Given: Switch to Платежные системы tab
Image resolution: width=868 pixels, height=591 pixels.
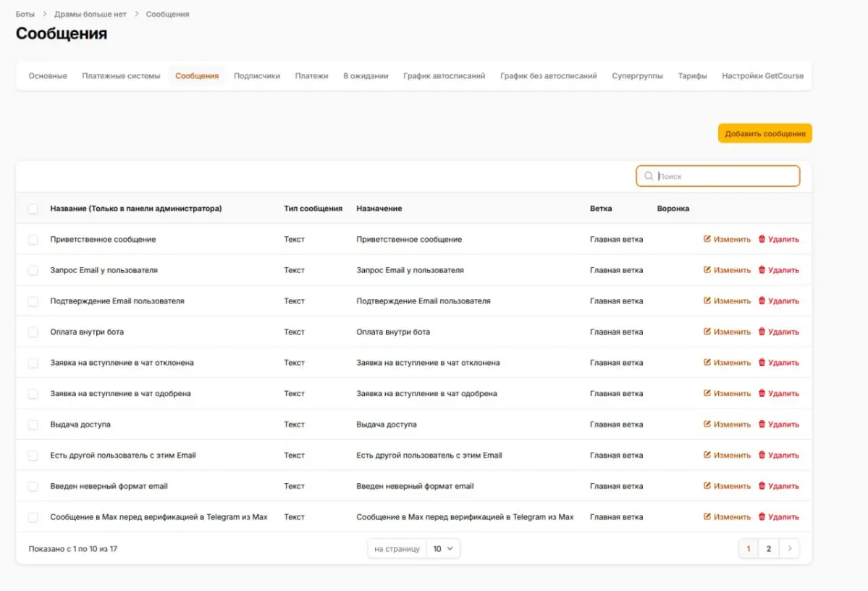Looking at the screenshot, I should point(121,76).
